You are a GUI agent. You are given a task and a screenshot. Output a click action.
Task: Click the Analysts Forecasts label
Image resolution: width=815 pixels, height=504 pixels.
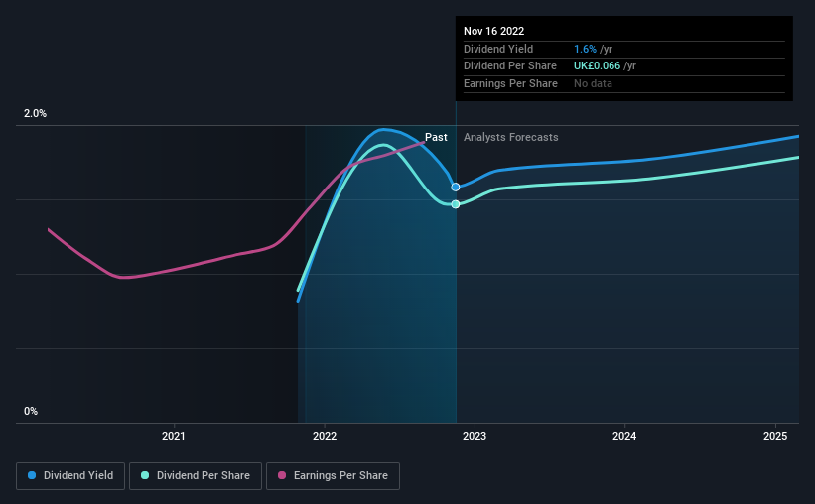coord(511,137)
